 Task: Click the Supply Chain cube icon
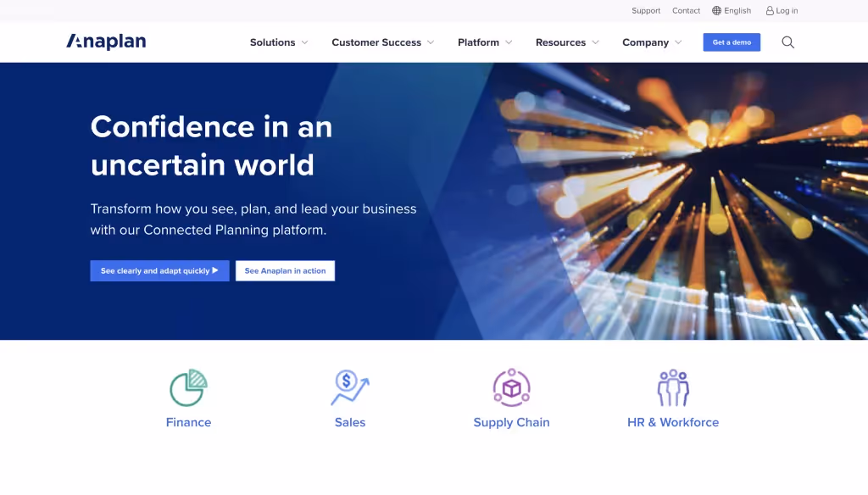(511, 387)
